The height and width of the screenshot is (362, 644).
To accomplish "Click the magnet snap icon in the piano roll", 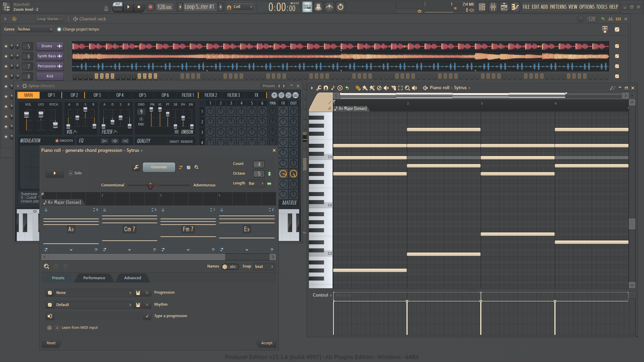I will click(x=326, y=88).
